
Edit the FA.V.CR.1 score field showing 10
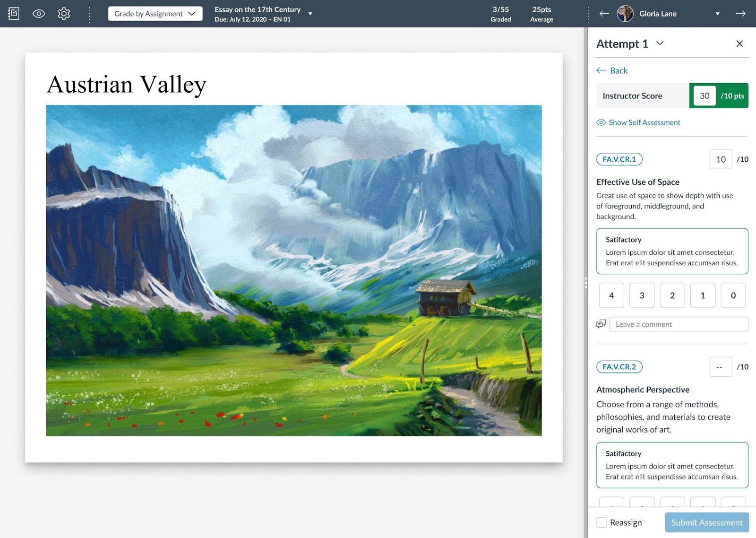(x=721, y=159)
